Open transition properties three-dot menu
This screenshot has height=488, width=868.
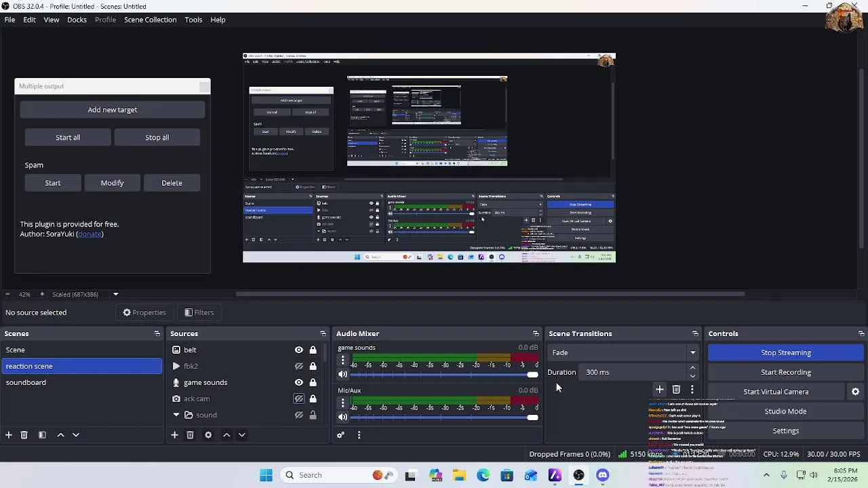[x=692, y=390]
